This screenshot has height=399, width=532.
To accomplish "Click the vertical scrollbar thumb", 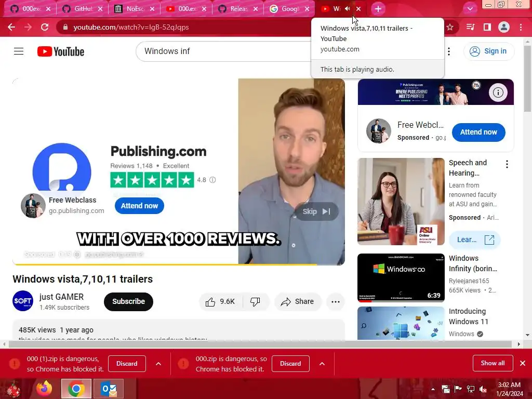I will click(527, 78).
